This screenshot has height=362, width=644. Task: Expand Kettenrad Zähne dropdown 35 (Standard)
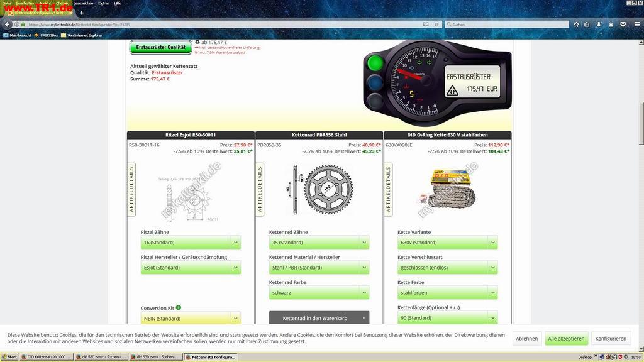tap(319, 243)
